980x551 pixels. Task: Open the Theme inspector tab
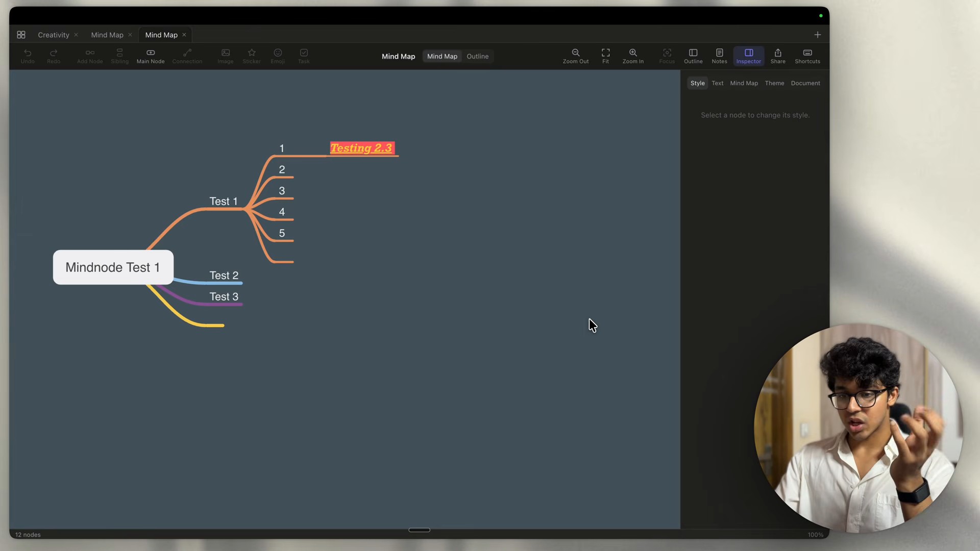click(x=774, y=83)
